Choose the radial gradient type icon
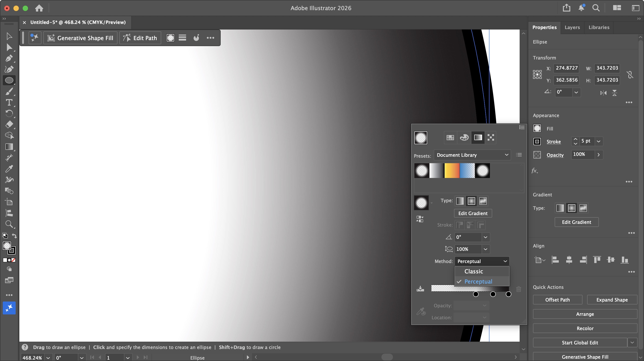Viewport: 644px width, 361px height. point(471,201)
